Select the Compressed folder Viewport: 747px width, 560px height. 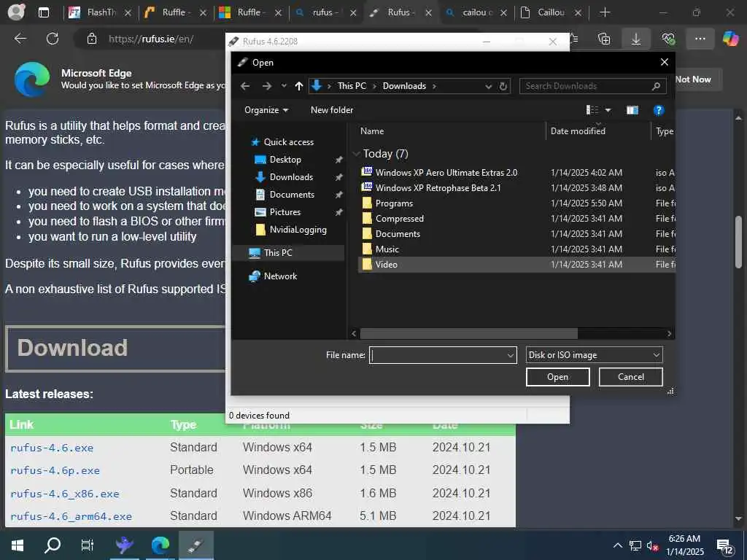[399, 219]
